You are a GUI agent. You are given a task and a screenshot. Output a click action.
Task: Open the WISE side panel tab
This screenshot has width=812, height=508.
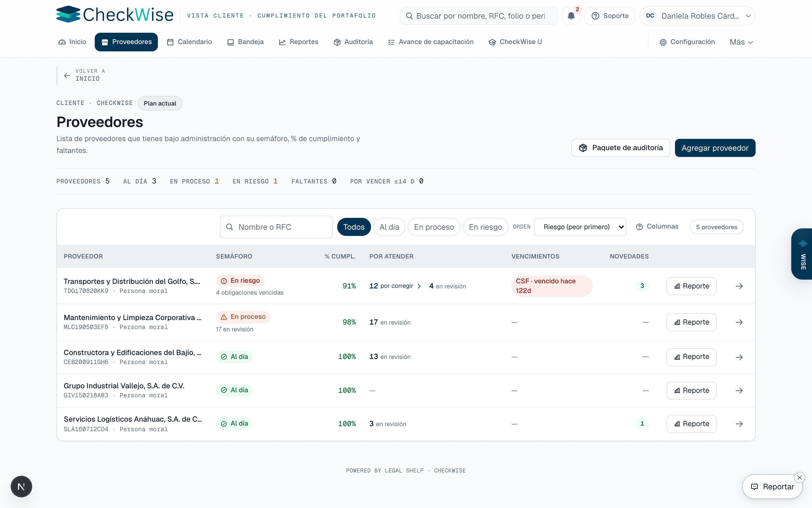pyautogui.click(x=802, y=254)
